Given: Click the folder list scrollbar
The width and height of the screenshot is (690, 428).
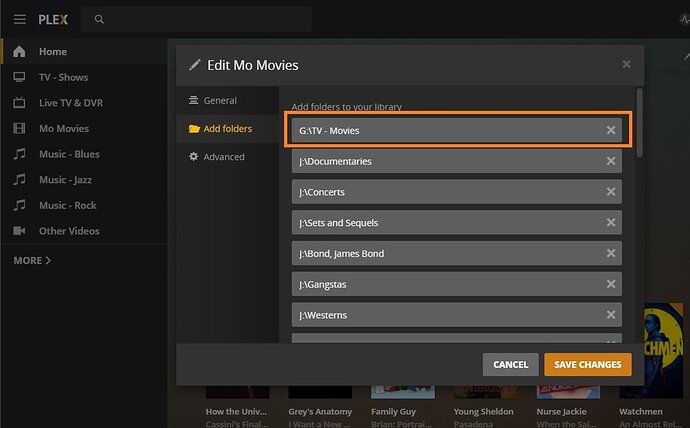Looking at the screenshot, I should point(639,123).
